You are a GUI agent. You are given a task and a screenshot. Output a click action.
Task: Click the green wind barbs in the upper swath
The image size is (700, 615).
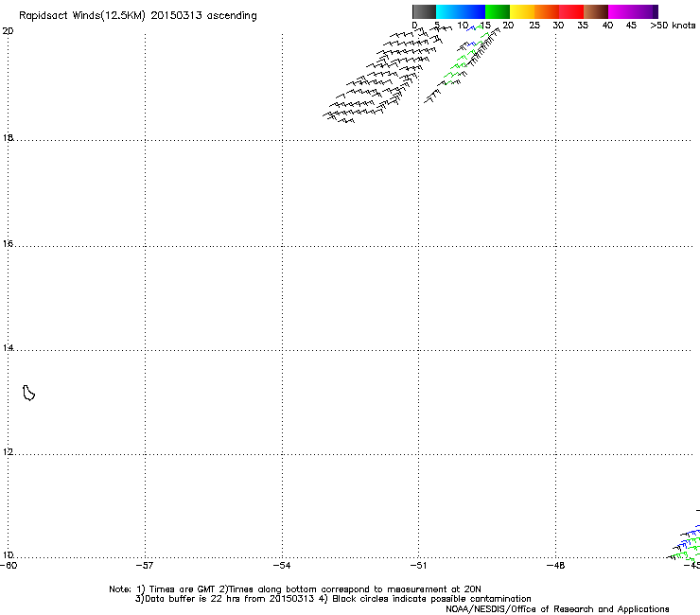tap(464, 57)
